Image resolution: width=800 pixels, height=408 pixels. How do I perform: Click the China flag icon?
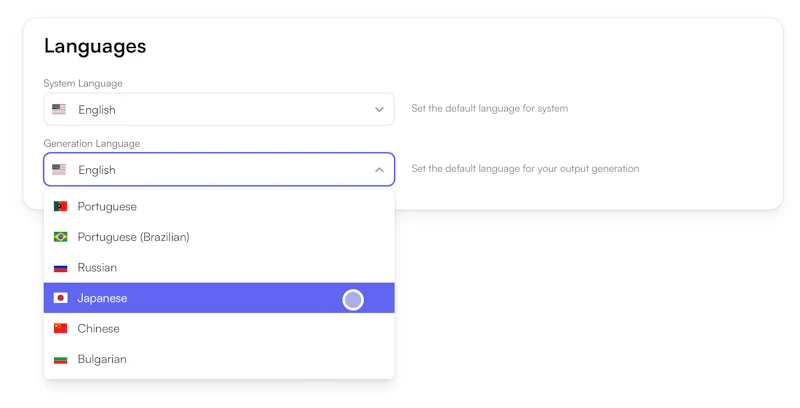[61, 329]
